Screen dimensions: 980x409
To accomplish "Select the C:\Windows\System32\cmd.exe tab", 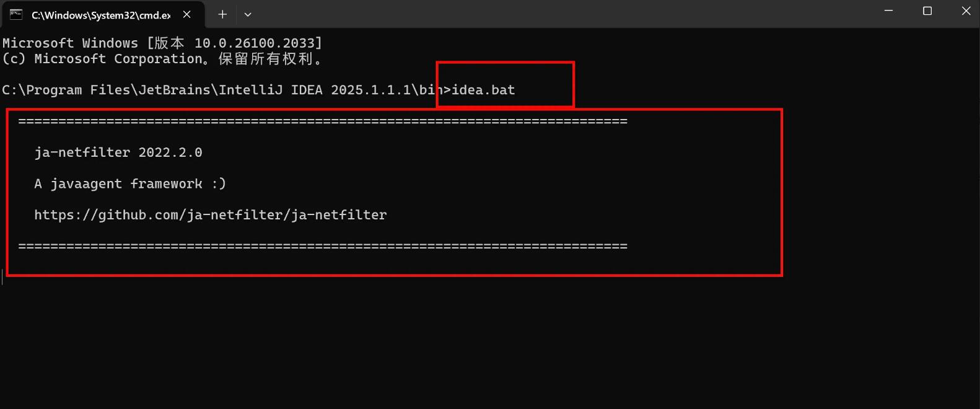I will click(101, 14).
